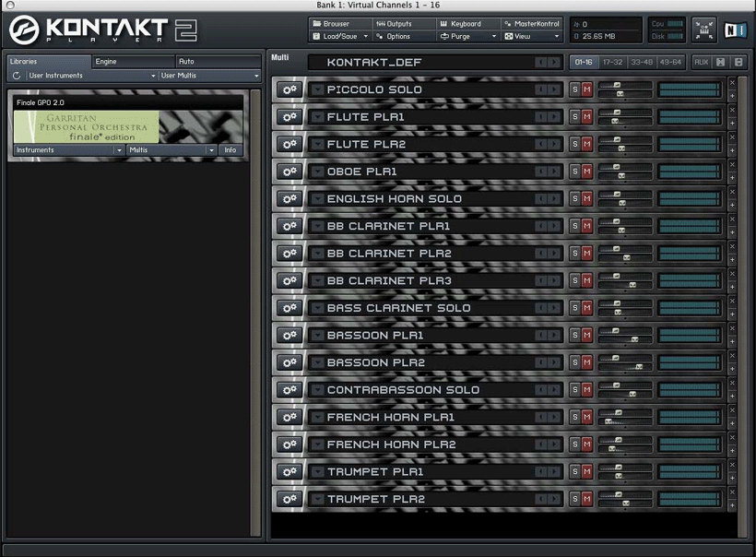Screen dimensions: 756x557
Task: Select next Multi preset arrow for KONTAKT_DEF
Action: [x=554, y=62]
